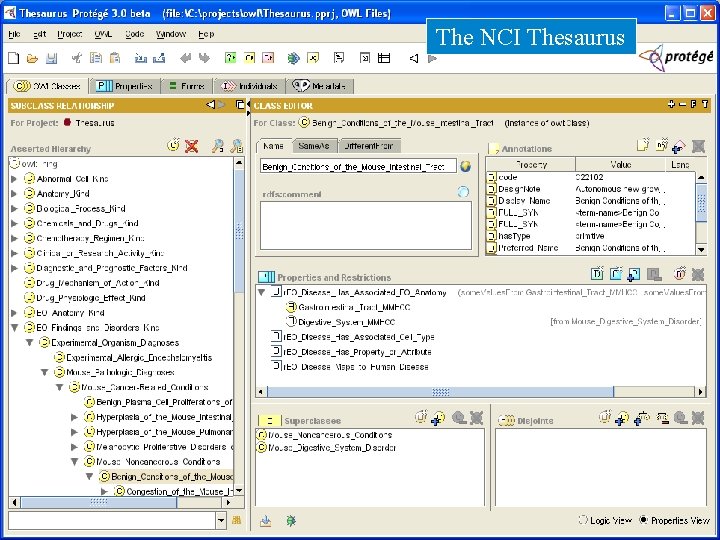Click the delete icon in Disjoints panel
This screenshot has height=540, width=720.
tap(698, 418)
